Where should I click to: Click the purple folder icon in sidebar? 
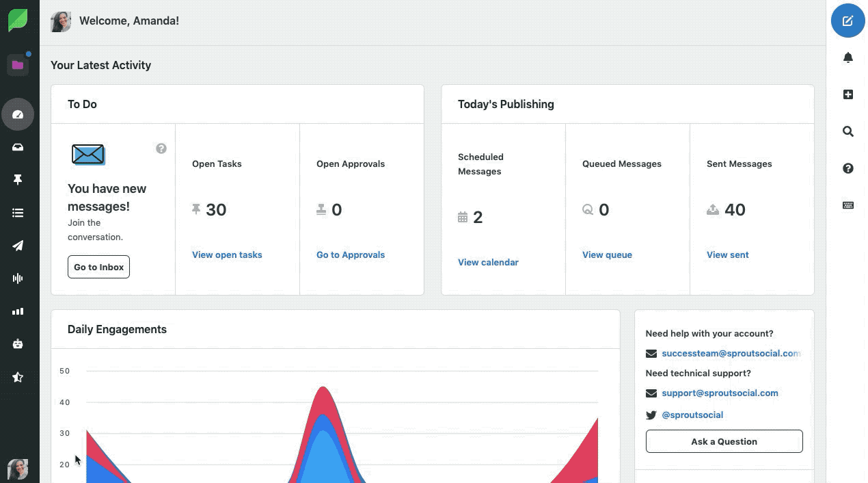(18, 65)
